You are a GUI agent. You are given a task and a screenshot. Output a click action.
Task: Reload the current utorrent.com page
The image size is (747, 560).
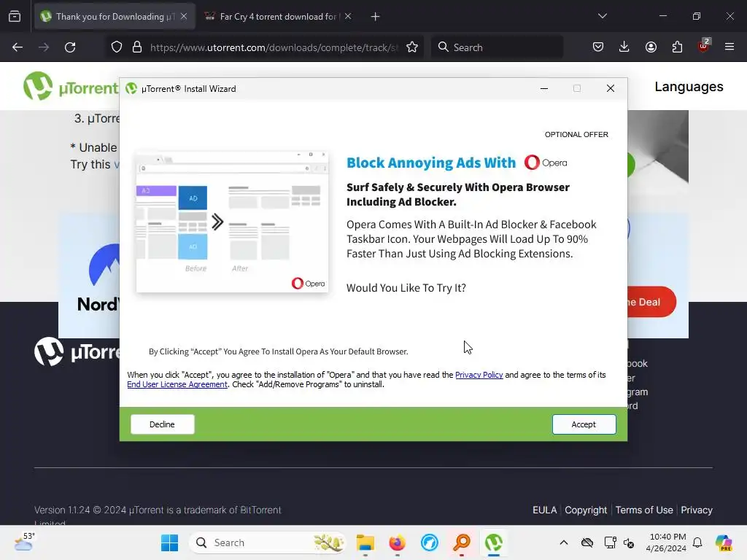click(x=70, y=47)
